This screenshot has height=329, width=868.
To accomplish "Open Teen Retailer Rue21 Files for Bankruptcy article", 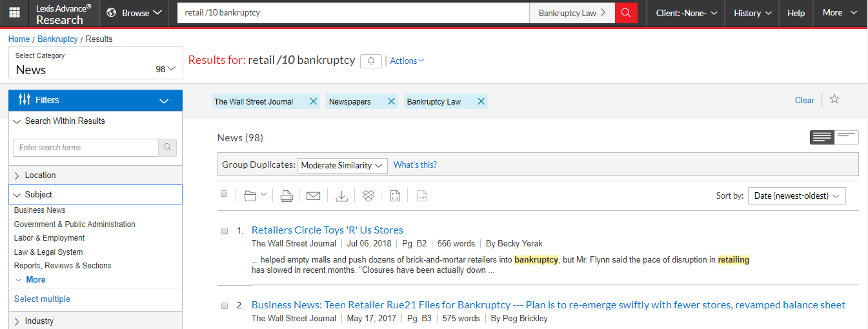I will tap(549, 305).
